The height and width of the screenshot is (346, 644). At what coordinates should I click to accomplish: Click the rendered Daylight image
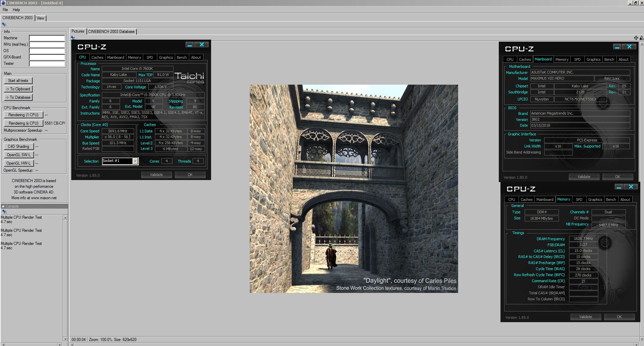click(x=354, y=189)
